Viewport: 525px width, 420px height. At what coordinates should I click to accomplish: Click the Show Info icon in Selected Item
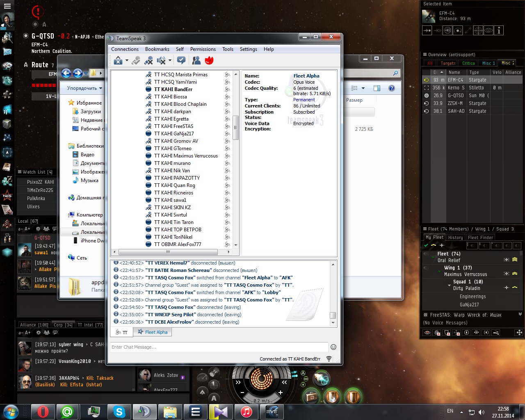499,30
